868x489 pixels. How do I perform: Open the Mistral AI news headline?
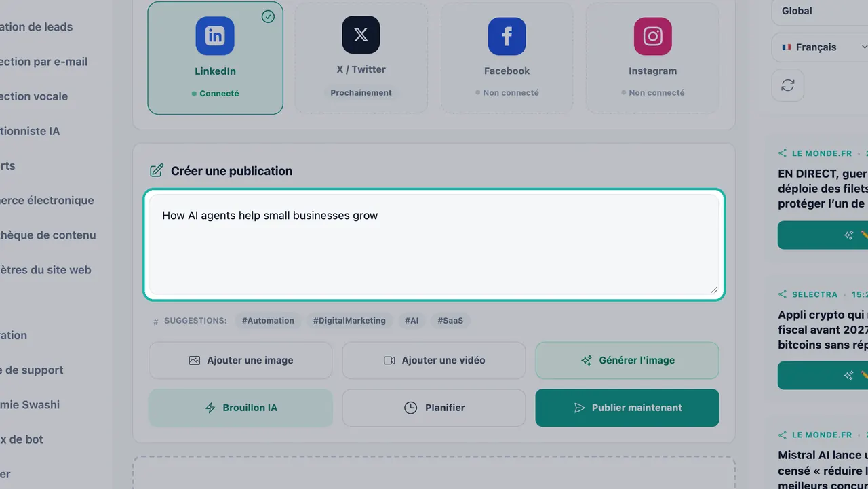pos(823,470)
